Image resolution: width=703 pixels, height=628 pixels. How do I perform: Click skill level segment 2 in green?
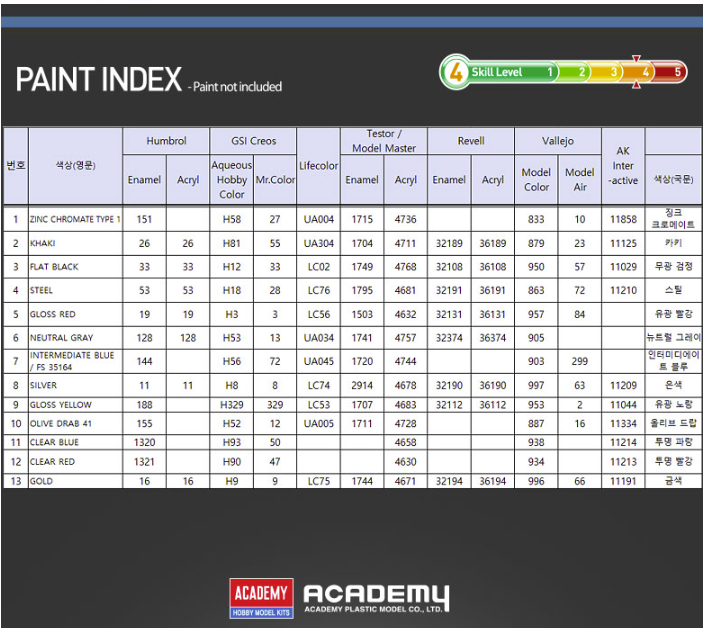point(574,72)
